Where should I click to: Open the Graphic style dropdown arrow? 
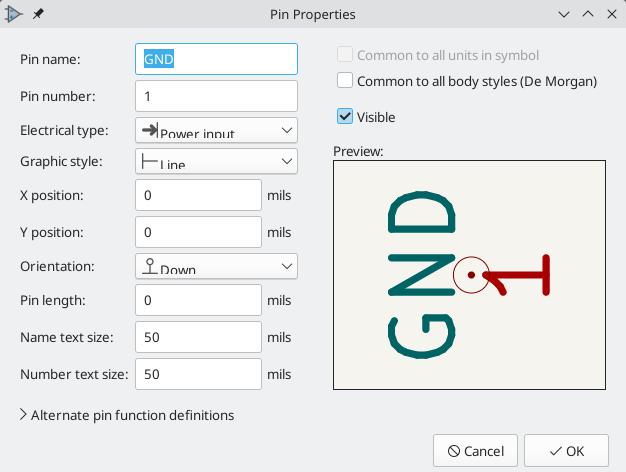[x=287, y=161]
